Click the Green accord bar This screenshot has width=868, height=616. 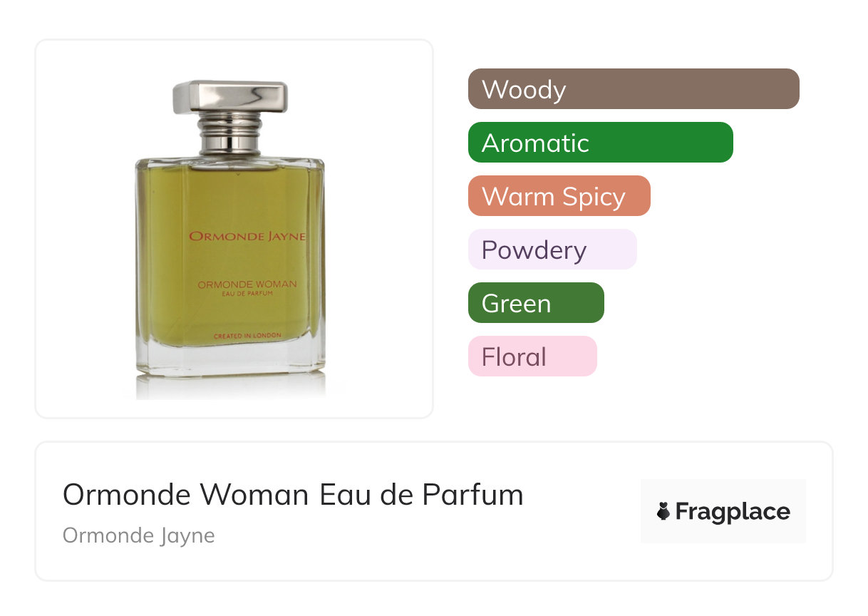[x=536, y=303]
